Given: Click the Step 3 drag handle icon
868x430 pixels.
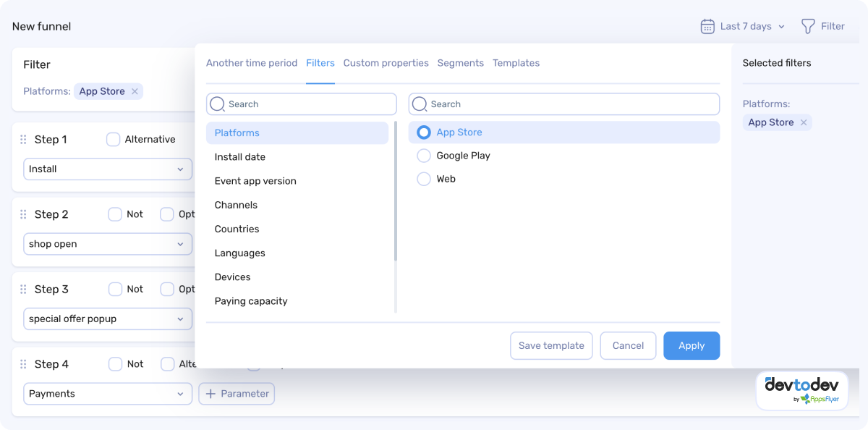Looking at the screenshot, I should click(x=23, y=290).
